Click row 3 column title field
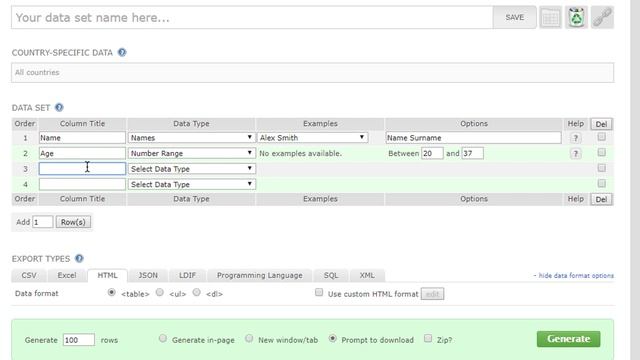 (82, 169)
